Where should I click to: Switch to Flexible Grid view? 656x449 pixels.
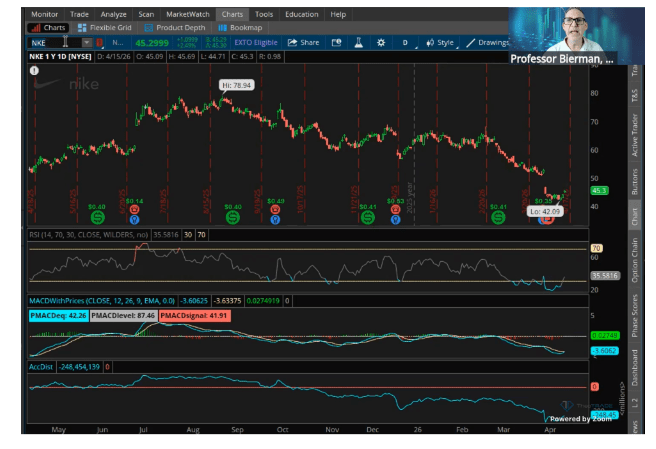pos(105,28)
